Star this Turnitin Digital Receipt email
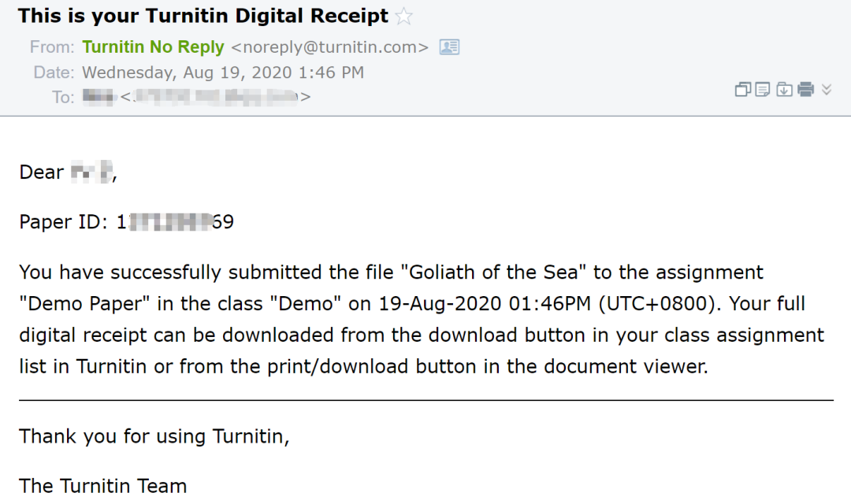The height and width of the screenshot is (504, 851). [x=404, y=17]
